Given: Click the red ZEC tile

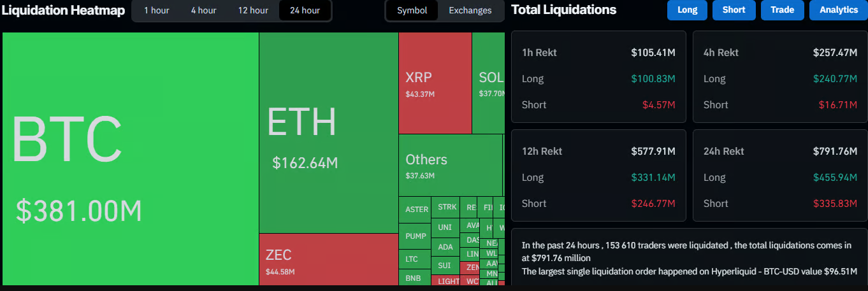Looking at the screenshot, I should click(328, 260).
